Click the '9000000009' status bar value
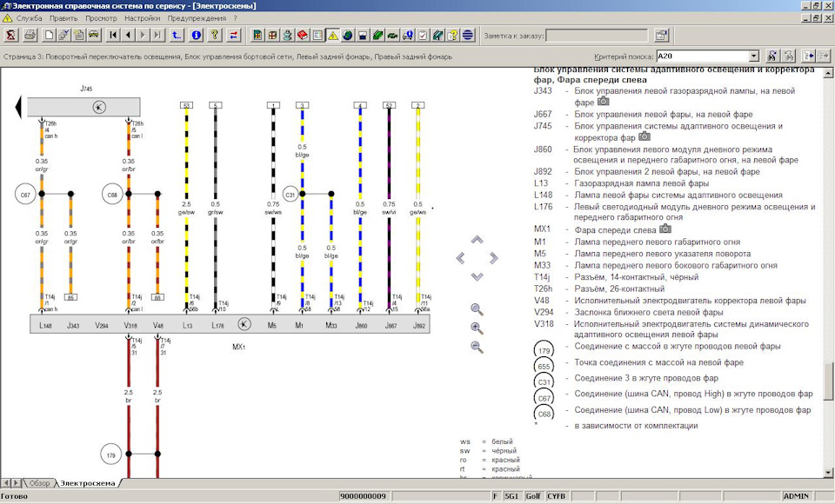This screenshot has width=835, height=504. click(x=364, y=496)
